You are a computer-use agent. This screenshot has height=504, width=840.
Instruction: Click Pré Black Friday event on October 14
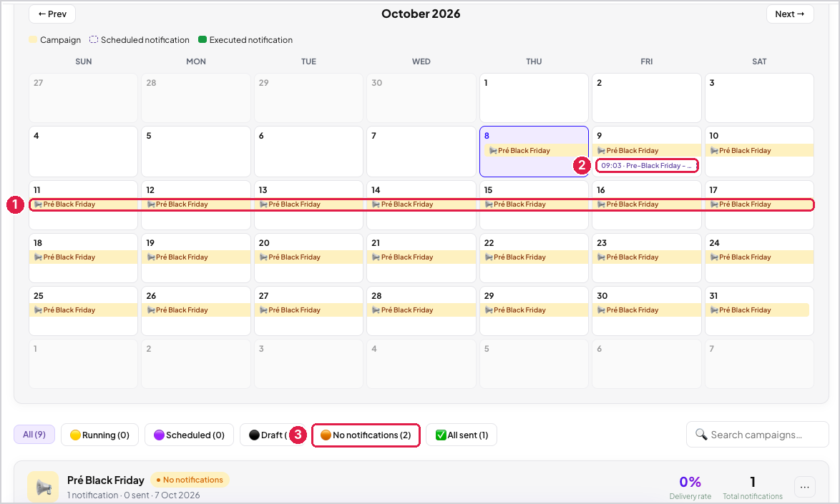[x=421, y=204]
